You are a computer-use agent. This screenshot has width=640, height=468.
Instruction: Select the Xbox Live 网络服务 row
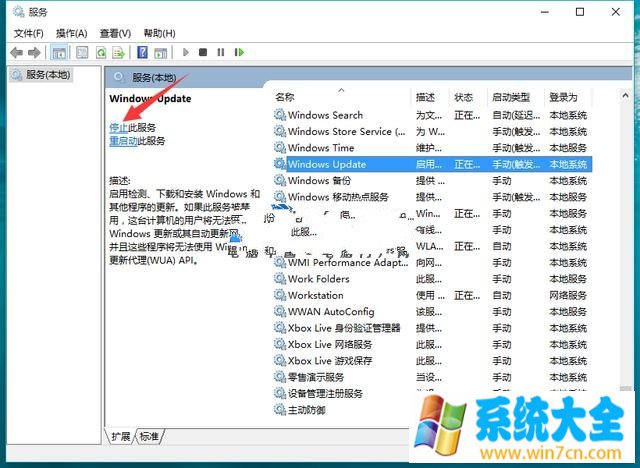point(432,344)
